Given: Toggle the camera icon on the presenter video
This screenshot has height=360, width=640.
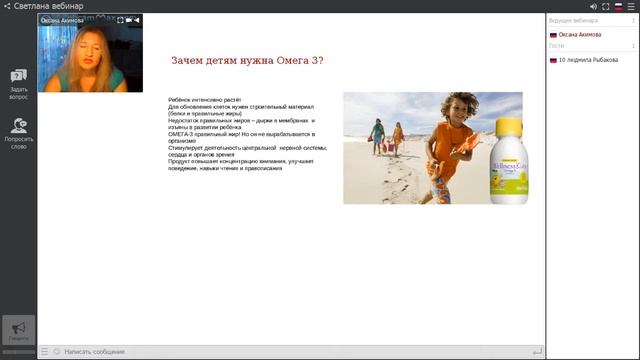Looking at the screenshot, I should point(129,20).
